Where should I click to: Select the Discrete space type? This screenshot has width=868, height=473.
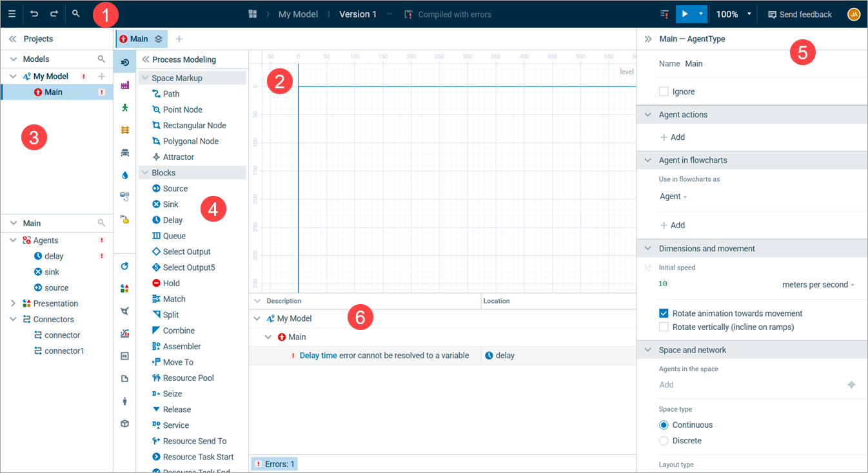664,441
